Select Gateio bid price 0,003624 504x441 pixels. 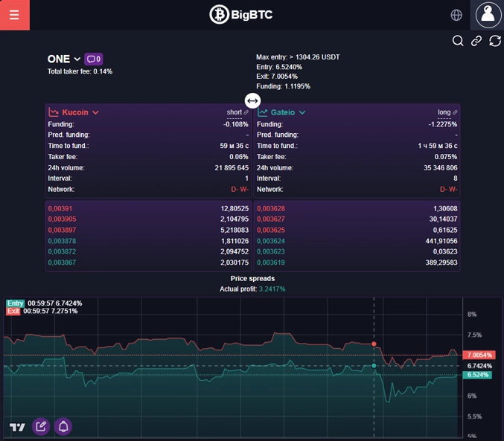click(x=271, y=241)
